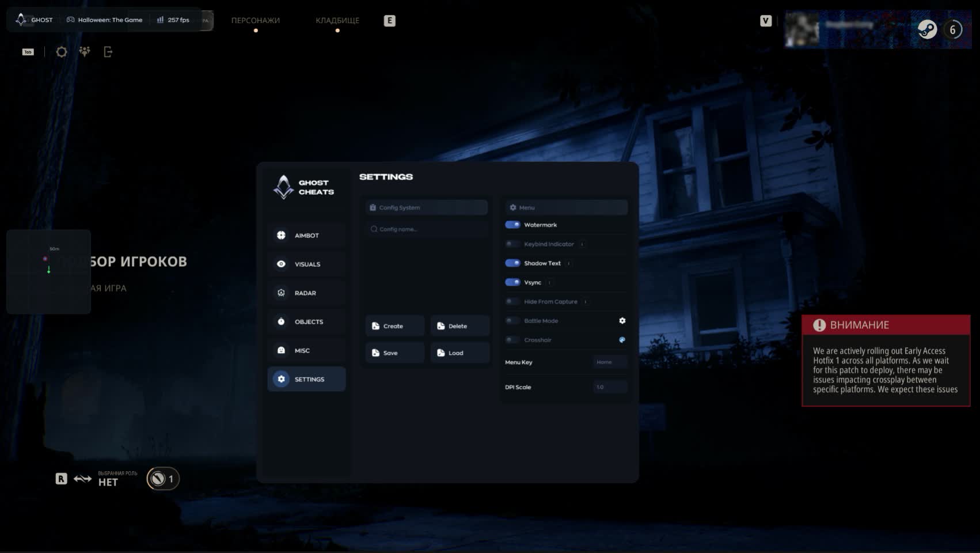Open the RADAR tab

pyautogui.click(x=306, y=293)
